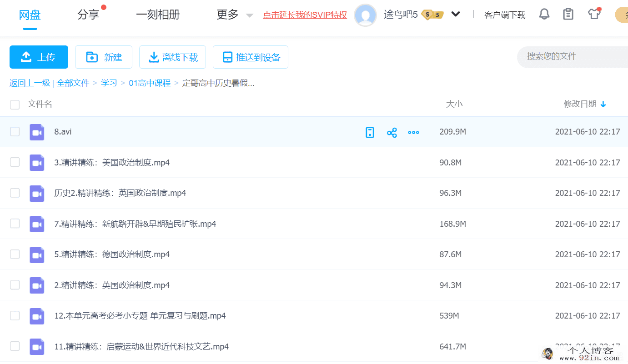Screen dimensions: 628x364
Task: Click video icon of 12.本单元高考必考小专题 file
Action: [x=37, y=316]
